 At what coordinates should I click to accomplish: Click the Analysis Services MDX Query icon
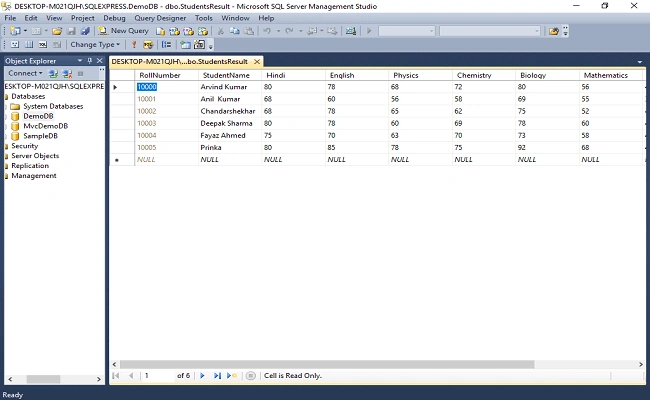point(175,31)
